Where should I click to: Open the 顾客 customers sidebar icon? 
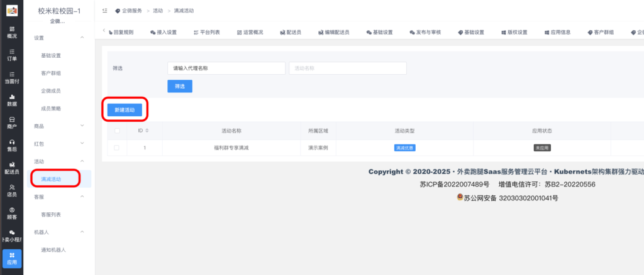[x=12, y=213]
